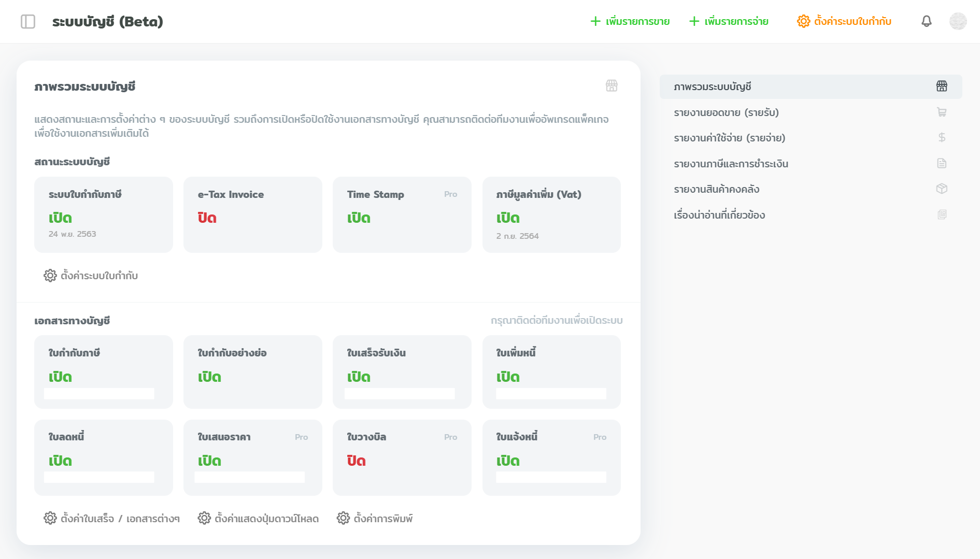This screenshot has height=559, width=980.
Task: Open ตั้งค่าการพิมพ์ print settings
Action: [375, 519]
